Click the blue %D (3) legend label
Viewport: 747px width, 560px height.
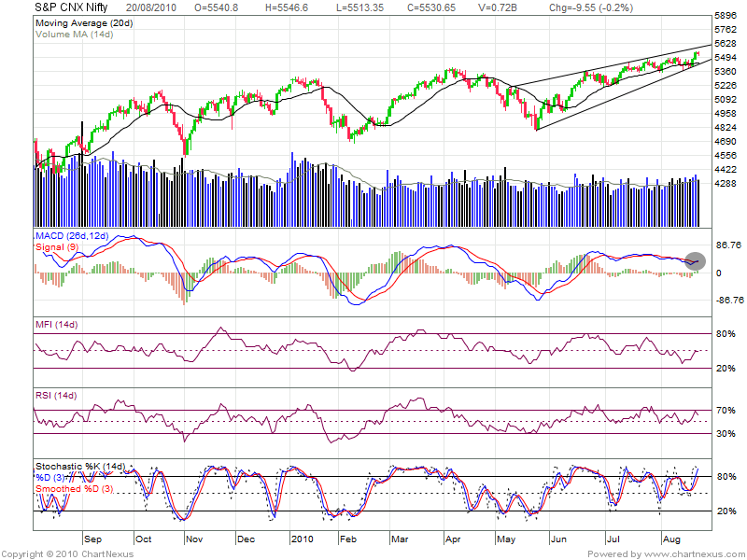(52, 477)
